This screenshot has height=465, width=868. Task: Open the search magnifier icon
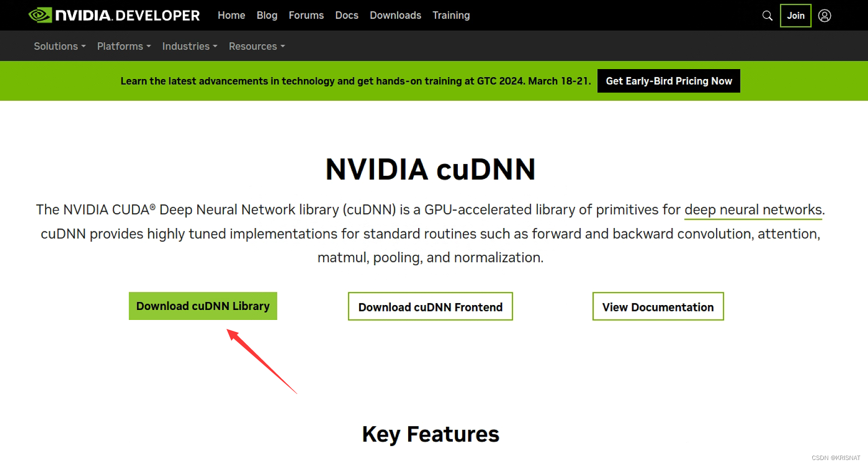point(767,15)
